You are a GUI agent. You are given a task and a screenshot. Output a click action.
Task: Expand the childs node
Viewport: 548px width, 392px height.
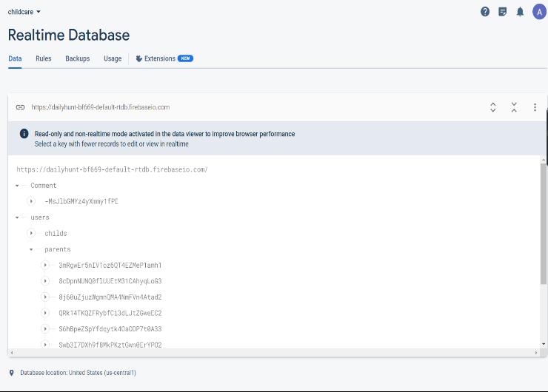point(31,233)
